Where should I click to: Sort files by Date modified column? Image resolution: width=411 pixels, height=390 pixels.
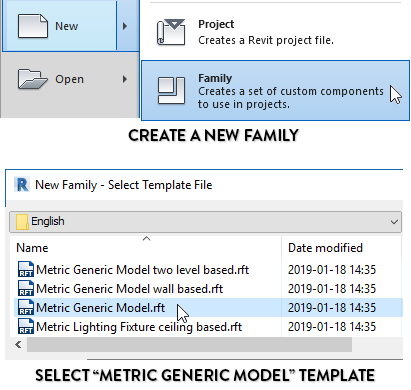(325, 248)
